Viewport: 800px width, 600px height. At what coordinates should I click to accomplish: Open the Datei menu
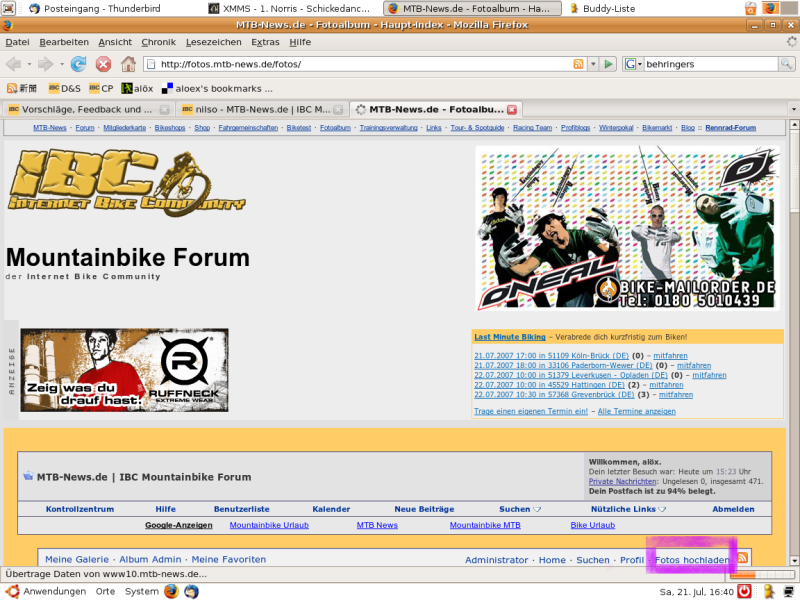pyautogui.click(x=17, y=42)
